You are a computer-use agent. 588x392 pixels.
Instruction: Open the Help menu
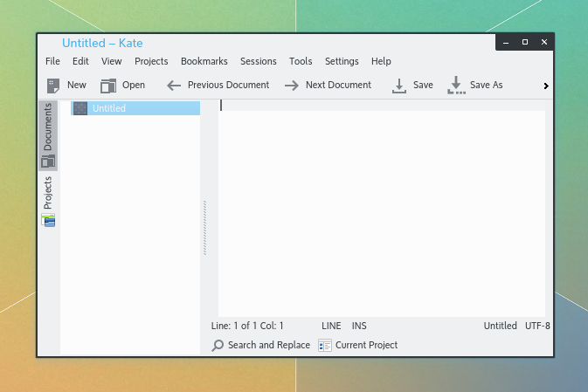[x=381, y=61]
